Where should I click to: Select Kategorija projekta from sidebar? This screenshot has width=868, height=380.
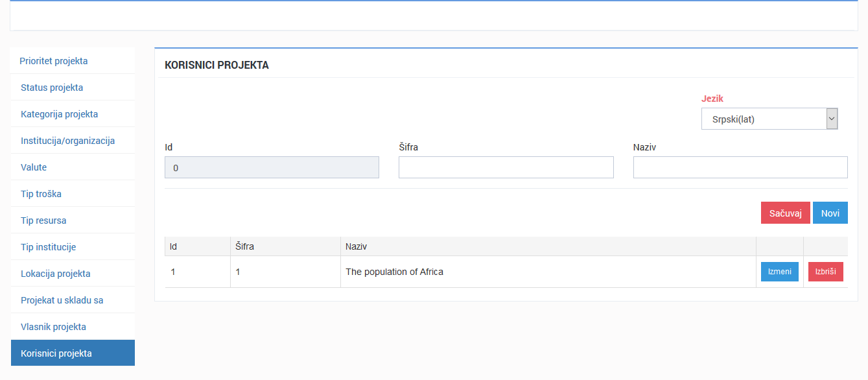60,114
